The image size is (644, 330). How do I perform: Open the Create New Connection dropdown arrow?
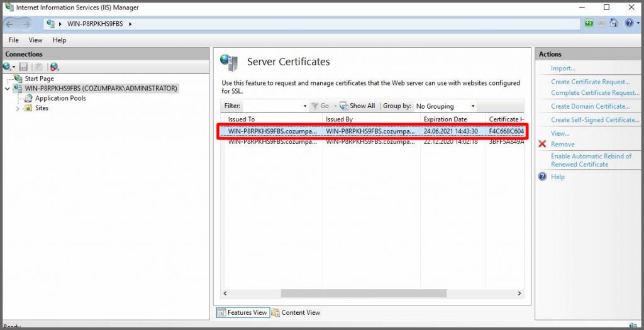tap(14, 67)
